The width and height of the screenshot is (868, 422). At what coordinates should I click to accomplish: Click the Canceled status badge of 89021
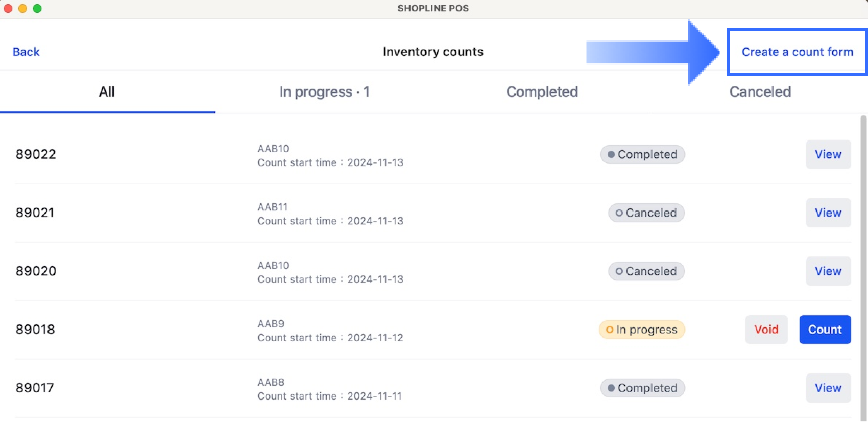tap(646, 213)
